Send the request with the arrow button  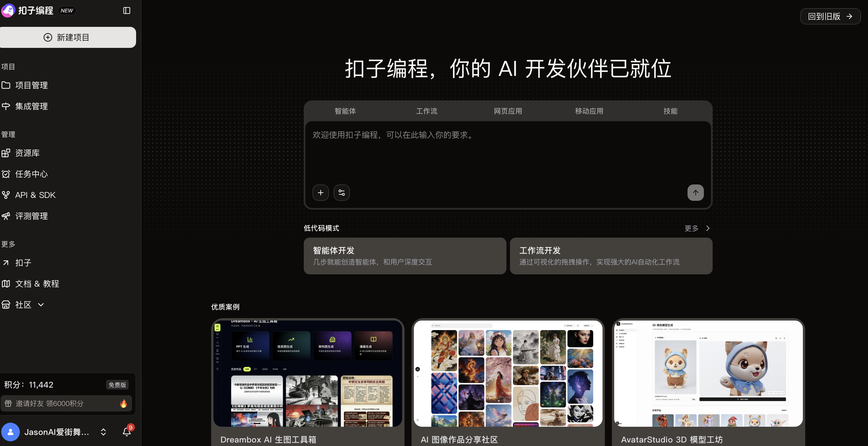coord(695,192)
